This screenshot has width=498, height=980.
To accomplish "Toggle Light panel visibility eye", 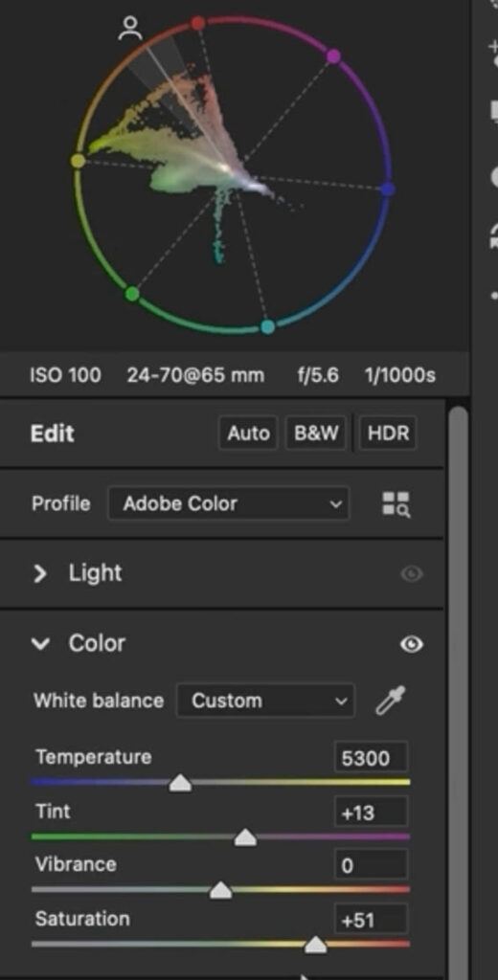I will (411, 574).
